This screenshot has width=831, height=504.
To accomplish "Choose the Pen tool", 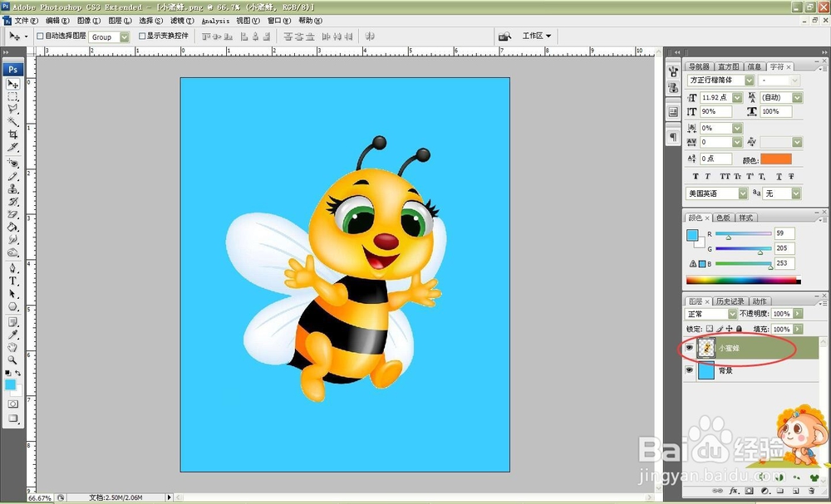I will [x=13, y=268].
